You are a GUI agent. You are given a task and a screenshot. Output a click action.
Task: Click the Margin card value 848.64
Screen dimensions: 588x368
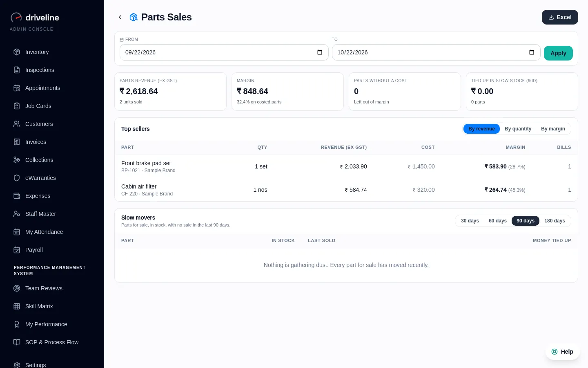(252, 91)
